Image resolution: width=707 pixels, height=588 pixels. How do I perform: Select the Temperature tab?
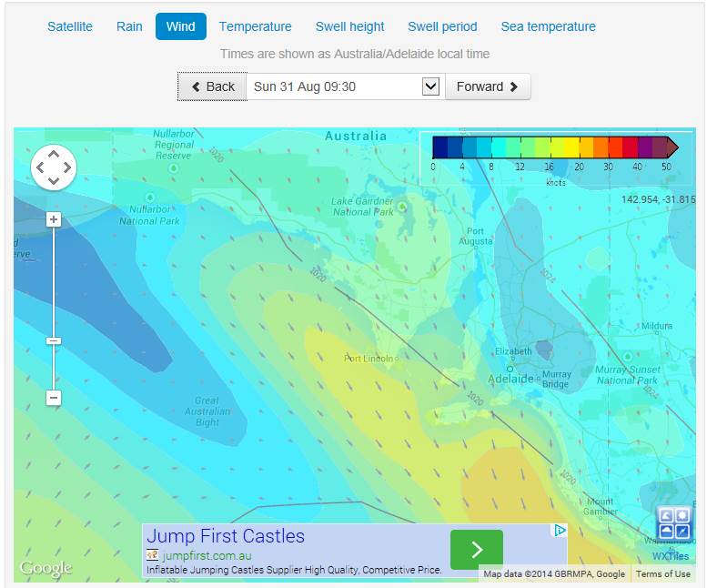click(255, 26)
